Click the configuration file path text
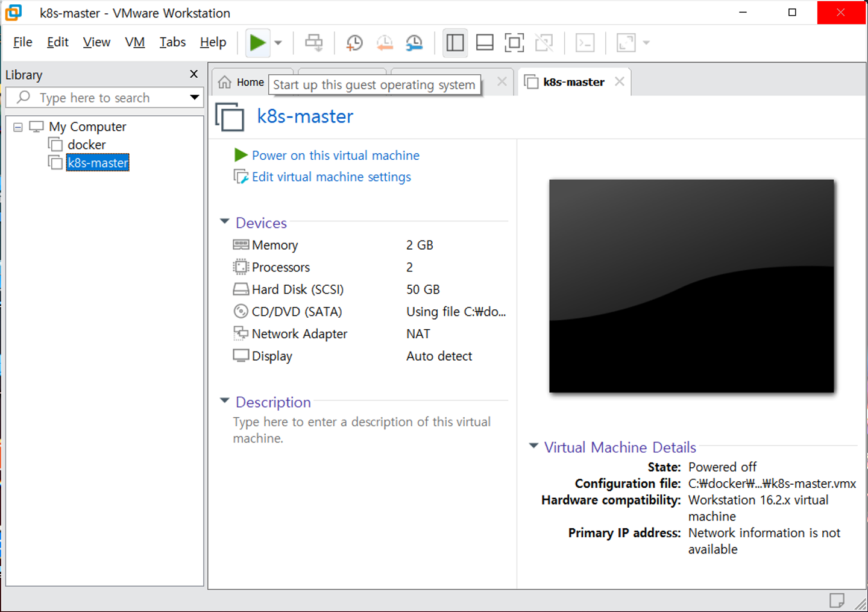This screenshot has width=868, height=612. point(772,484)
